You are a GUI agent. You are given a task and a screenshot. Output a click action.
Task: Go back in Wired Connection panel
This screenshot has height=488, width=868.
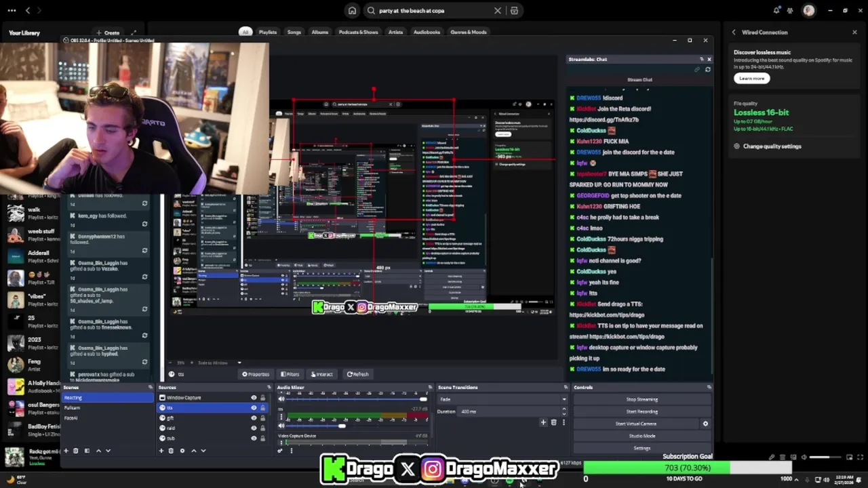pos(734,33)
